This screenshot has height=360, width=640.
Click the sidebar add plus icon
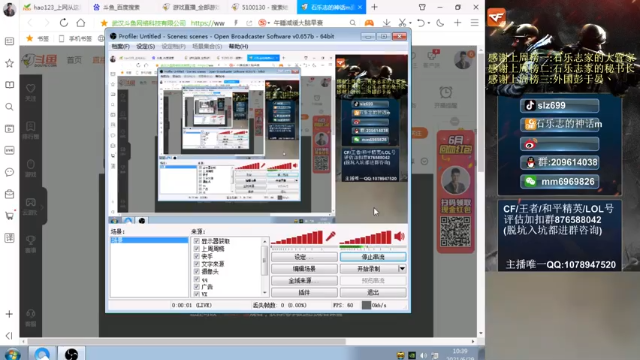pos(9,314)
